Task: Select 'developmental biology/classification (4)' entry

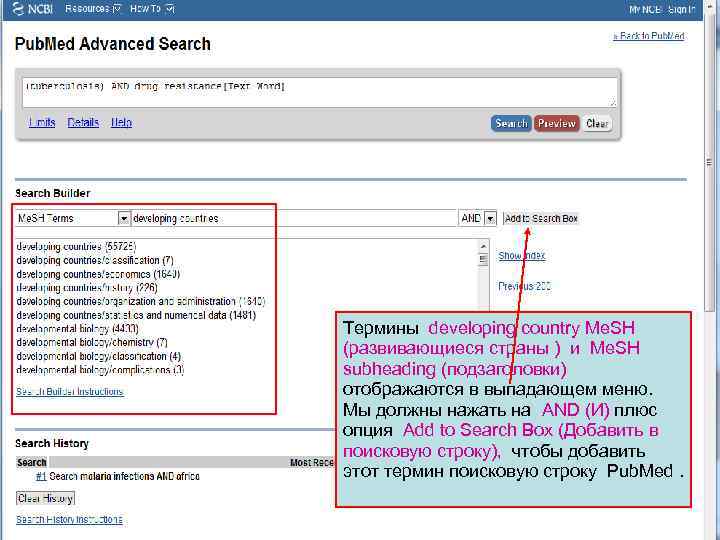Action: click(x=98, y=356)
